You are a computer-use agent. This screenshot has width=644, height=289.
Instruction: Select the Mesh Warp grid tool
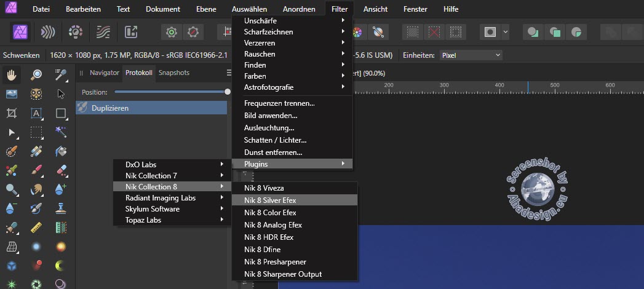click(x=12, y=247)
